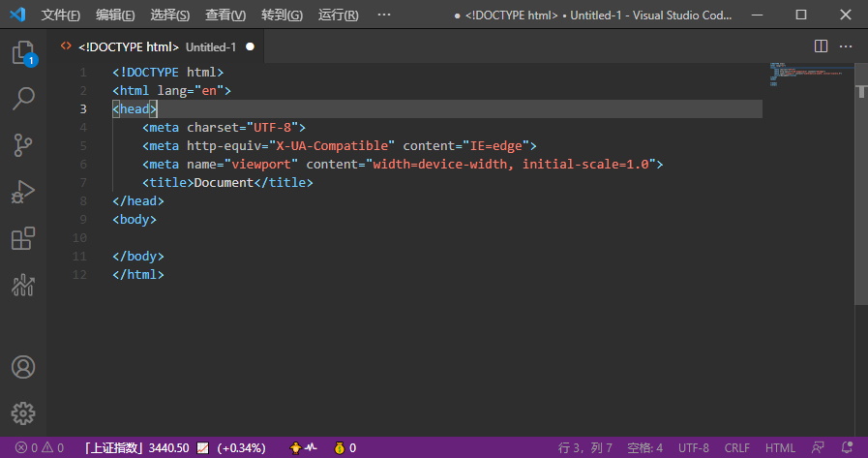Screen dimensions: 868x458
Task: Click the "X-UA-Compatible" string
Action: (332, 145)
